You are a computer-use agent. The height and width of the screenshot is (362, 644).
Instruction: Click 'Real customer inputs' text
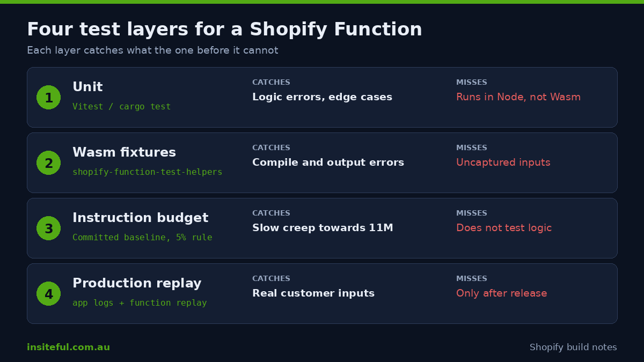(x=313, y=293)
